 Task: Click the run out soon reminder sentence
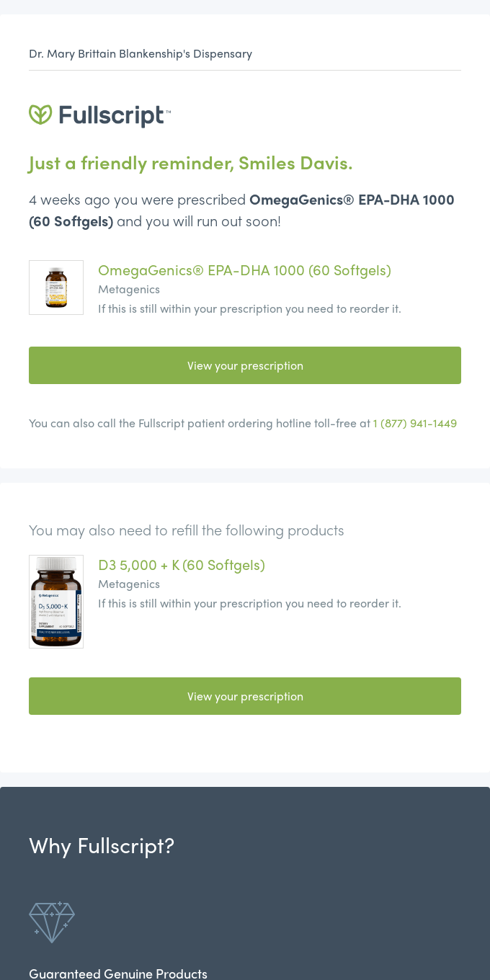point(197,221)
